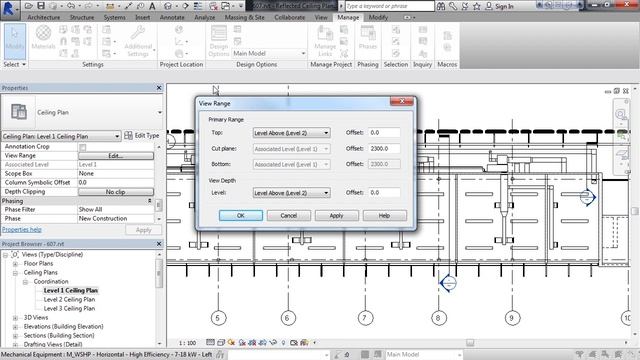The height and width of the screenshot is (360, 640).
Task: Click the Ceiling Plan type icon in Properties
Action: [19, 112]
